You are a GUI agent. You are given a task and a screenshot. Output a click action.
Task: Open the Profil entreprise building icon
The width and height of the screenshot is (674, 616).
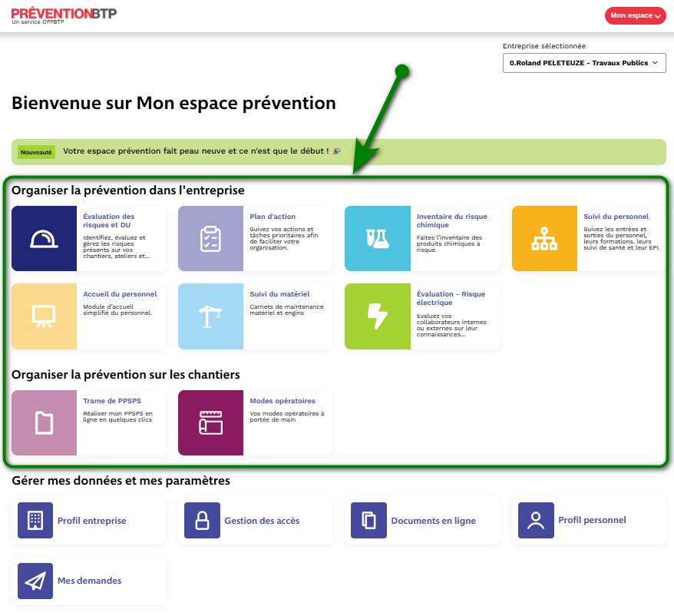(x=35, y=520)
